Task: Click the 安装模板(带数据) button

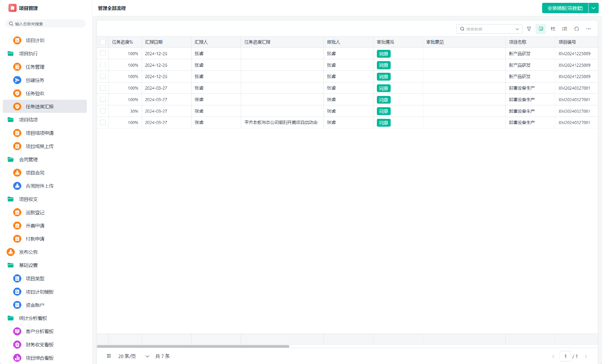Action: click(565, 8)
